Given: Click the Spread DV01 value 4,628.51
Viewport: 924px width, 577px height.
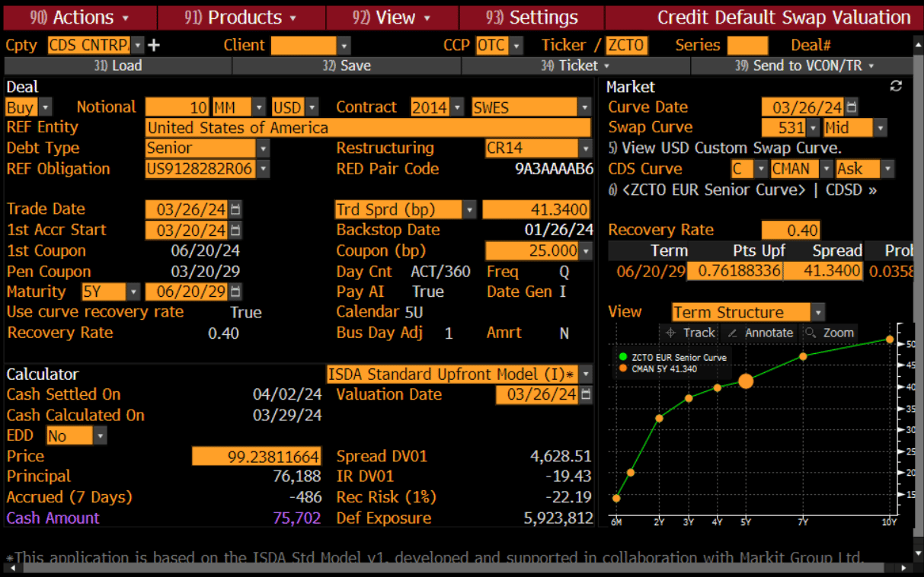Looking at the screenshot, I should click(x=561, y=457).
